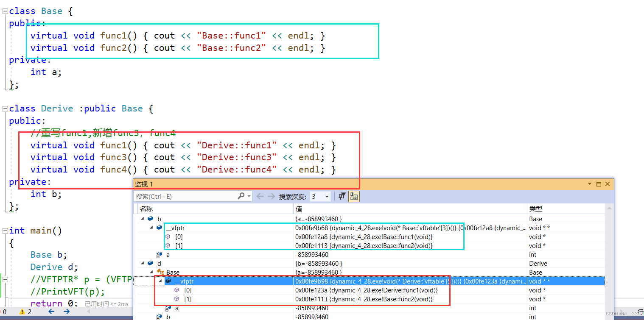The height and width of the screenshot is (320, 644).
Task: Click the error count showing 0
Action: coord(5,312)
